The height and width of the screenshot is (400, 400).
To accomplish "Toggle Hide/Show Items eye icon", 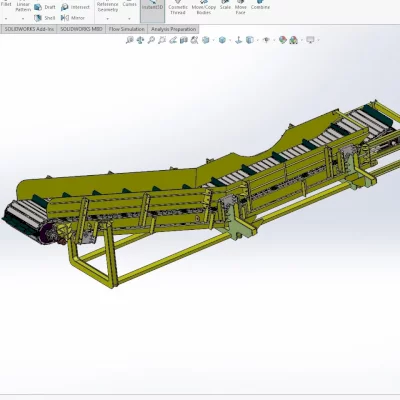I will tap(266, 40).
